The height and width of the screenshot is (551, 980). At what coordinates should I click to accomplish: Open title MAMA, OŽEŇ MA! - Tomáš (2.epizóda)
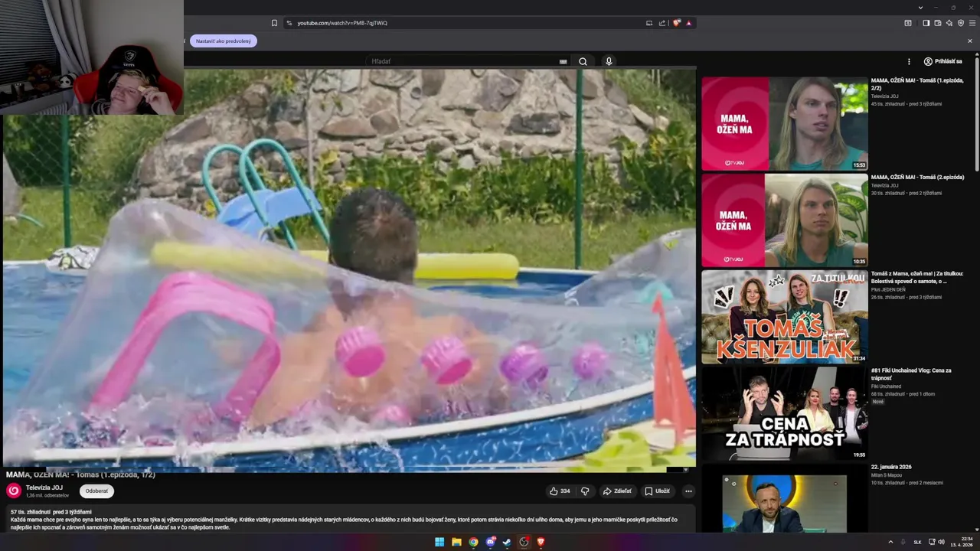917,177
